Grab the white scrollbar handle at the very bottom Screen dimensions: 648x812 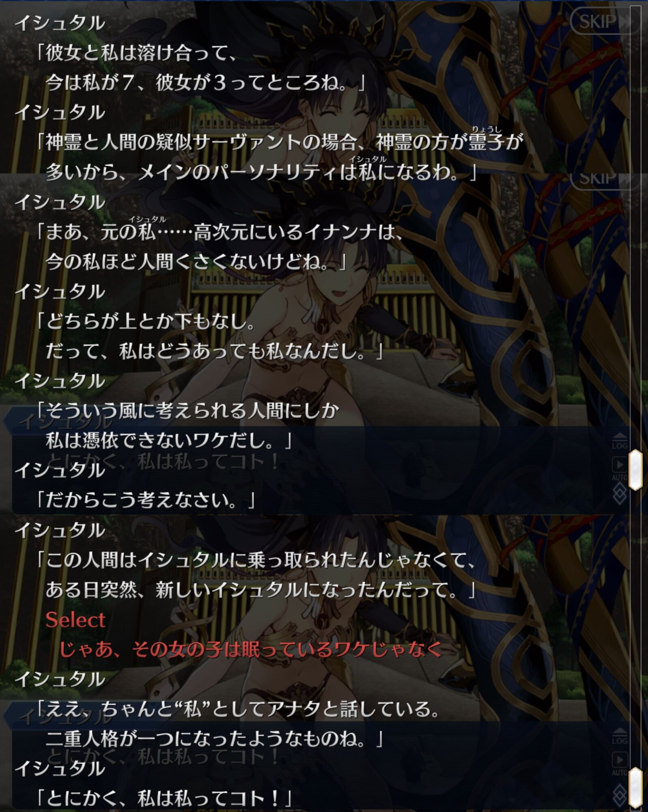coord(635,788)
